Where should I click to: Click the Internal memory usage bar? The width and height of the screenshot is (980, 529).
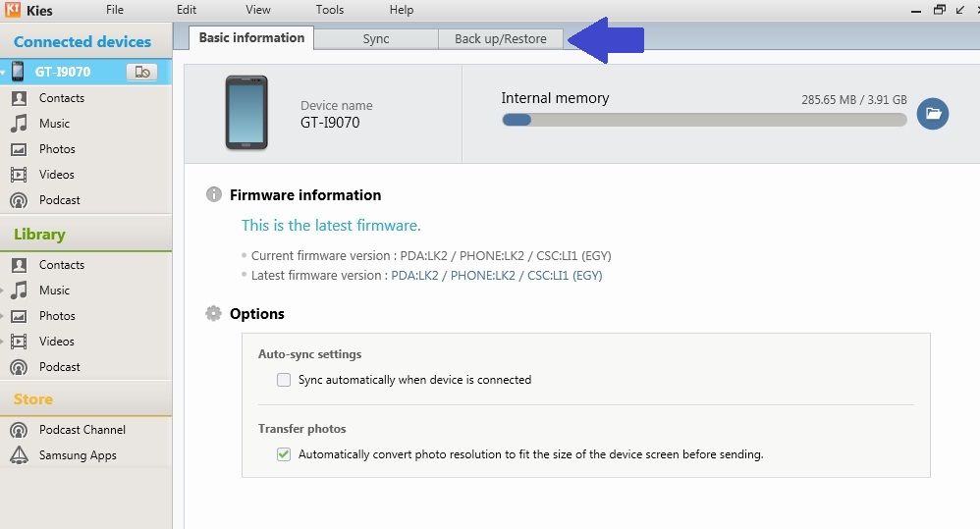pyautogui.click(x=704, y=120)
